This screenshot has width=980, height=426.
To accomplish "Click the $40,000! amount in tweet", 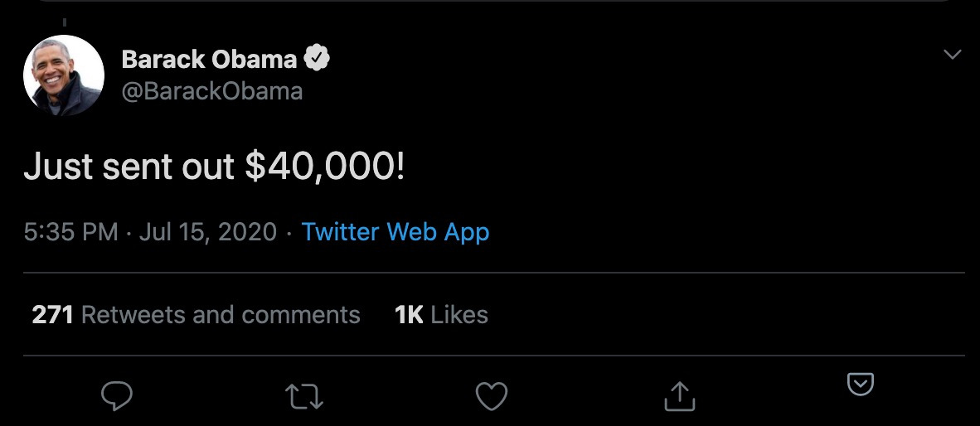I will click(x=325, y=167).
